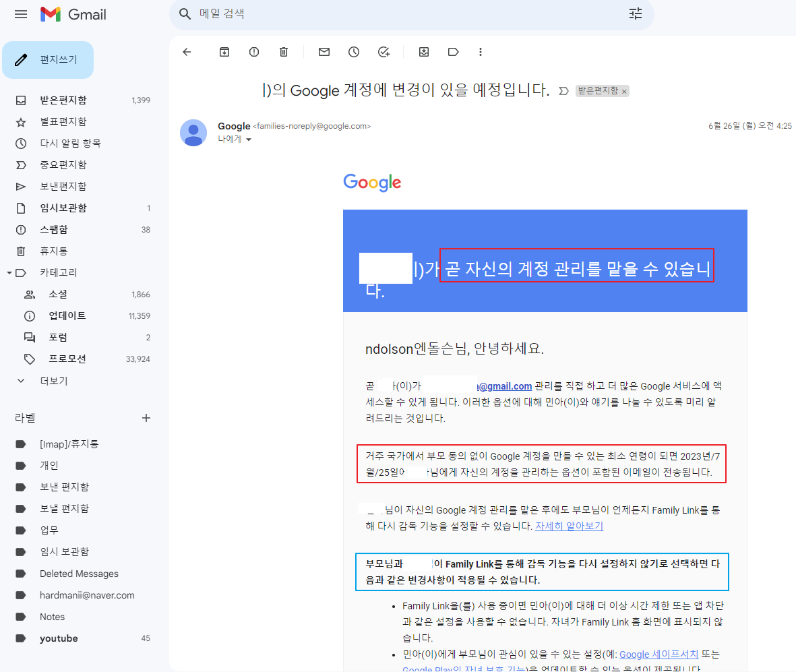Delete this email with trash icon
This screenshot has height=672, width=796.
pos(284,52)
